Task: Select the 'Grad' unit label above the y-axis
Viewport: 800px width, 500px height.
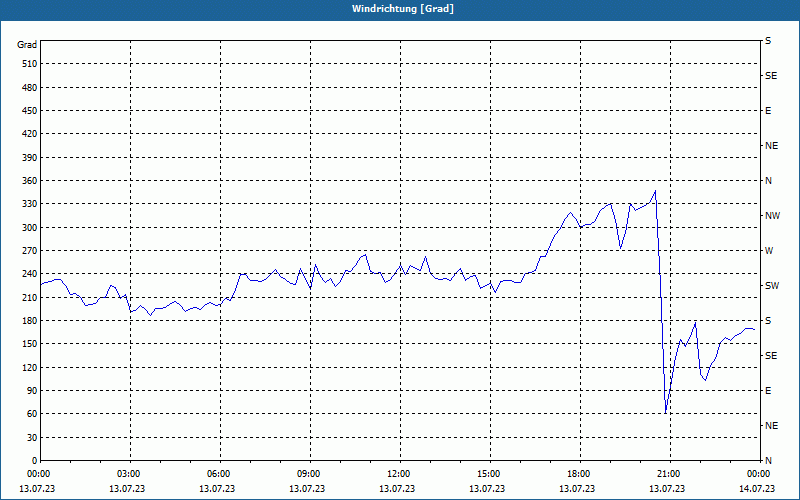Action: click(x=27, y=45)
